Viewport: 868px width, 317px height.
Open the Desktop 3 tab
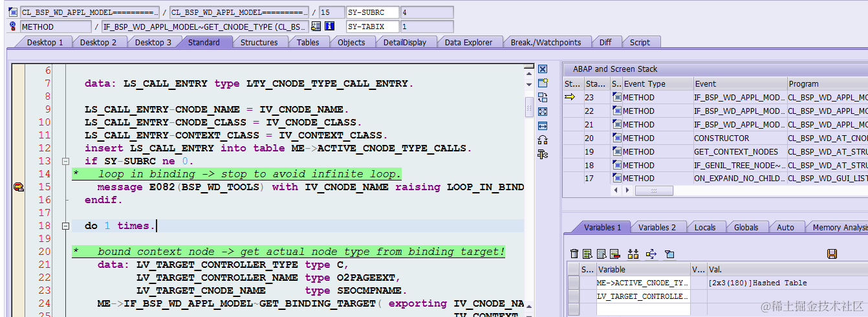(x=153, y=42)
